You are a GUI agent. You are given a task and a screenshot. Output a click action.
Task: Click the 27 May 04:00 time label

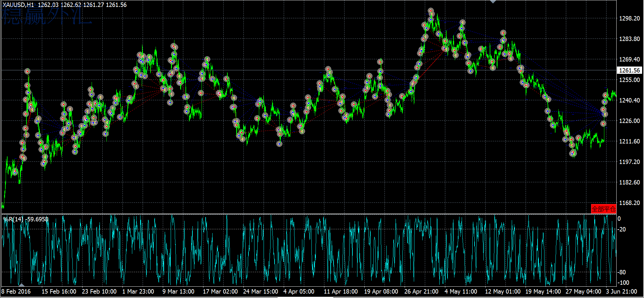tap(583, 291)
